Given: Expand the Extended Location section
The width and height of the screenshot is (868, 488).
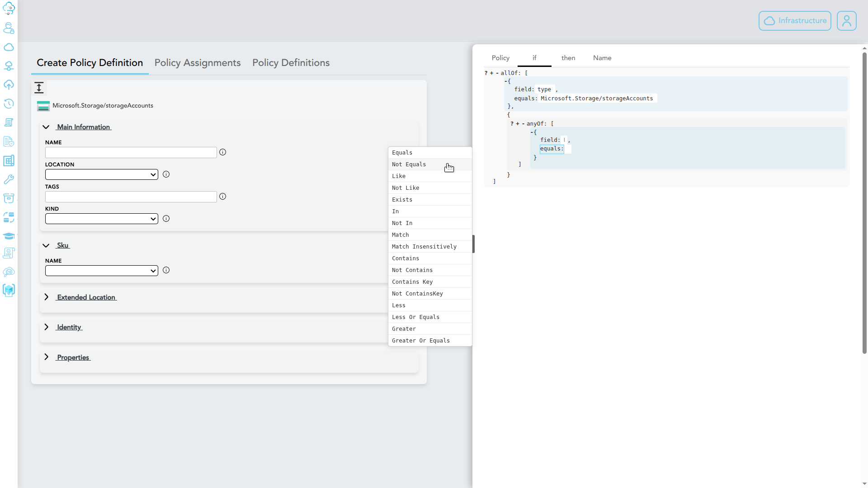Looking at the screenshot, I should [46, 297].
